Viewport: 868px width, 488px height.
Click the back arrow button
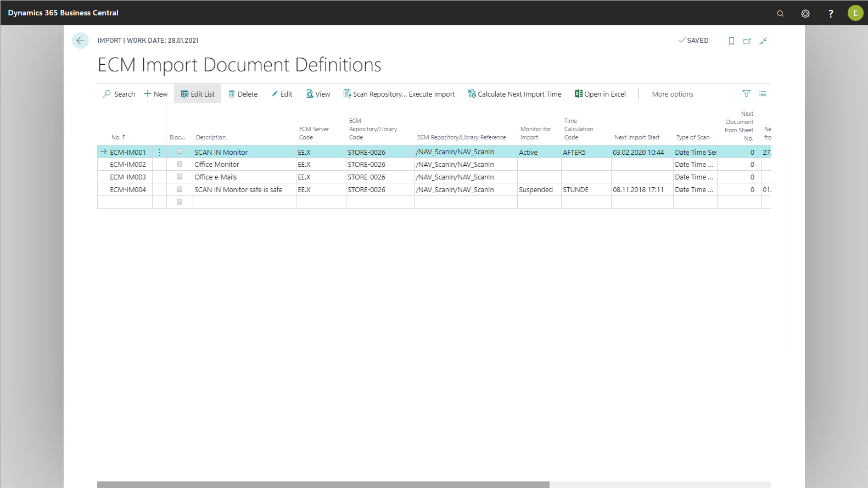click(x=80, y=41)
